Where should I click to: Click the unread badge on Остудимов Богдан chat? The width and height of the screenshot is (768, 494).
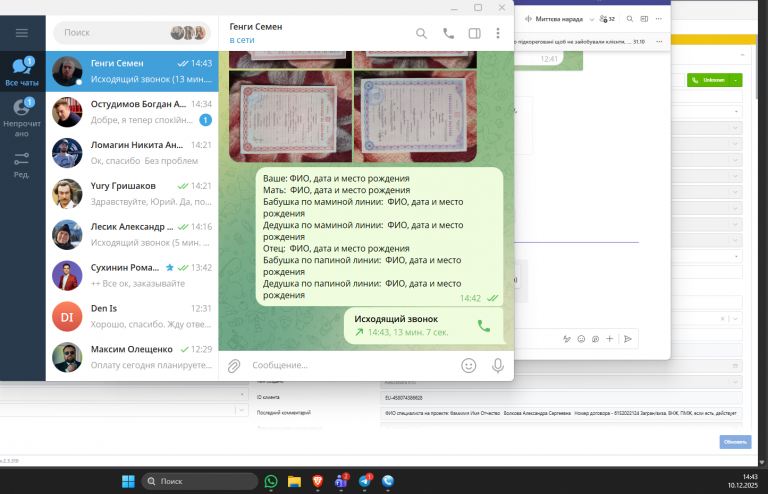[206, 120]
